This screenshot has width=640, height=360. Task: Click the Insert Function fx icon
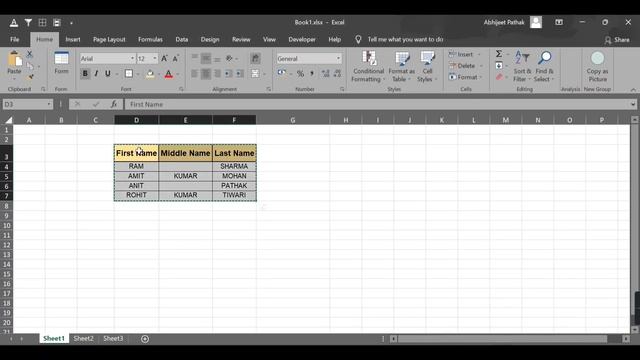coord(114,104)
